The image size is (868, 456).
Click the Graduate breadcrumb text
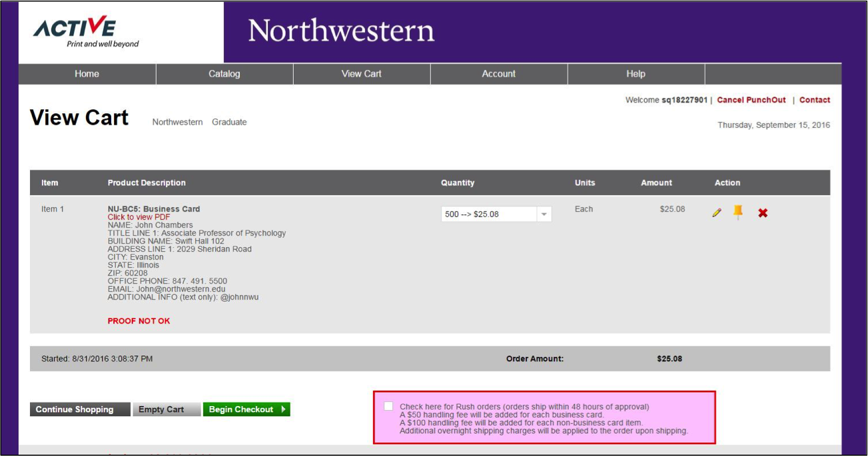229,122
